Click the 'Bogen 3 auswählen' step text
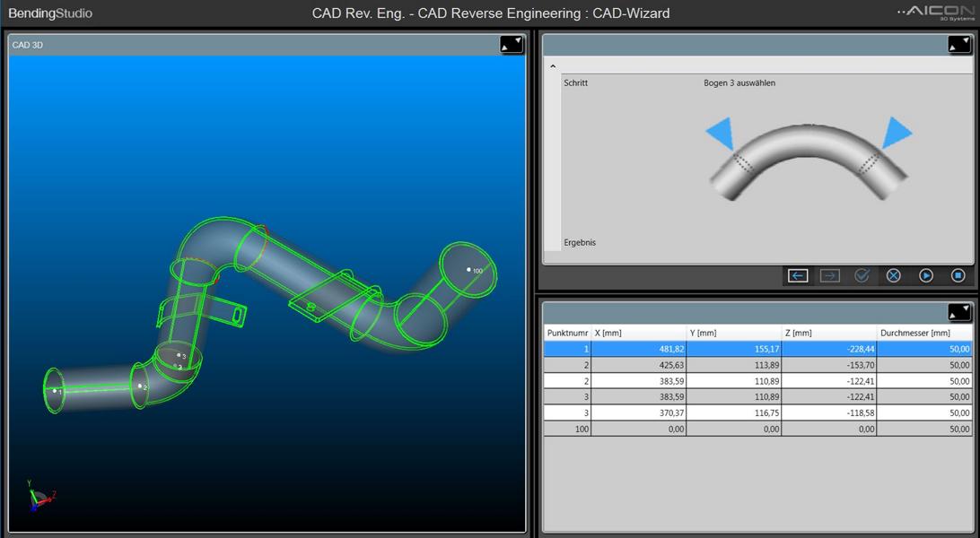This screenshot has width=980, height=538. point(739,83)
